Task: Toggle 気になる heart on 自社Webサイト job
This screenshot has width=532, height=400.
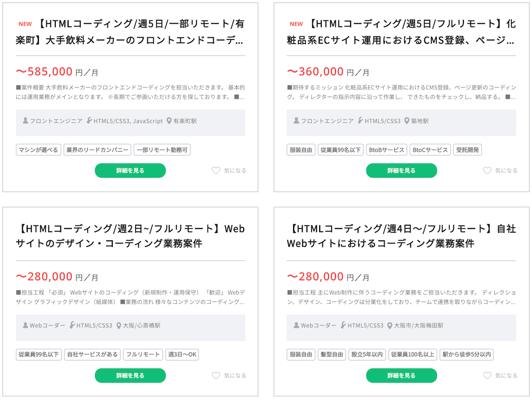Action: coord(487,375)
